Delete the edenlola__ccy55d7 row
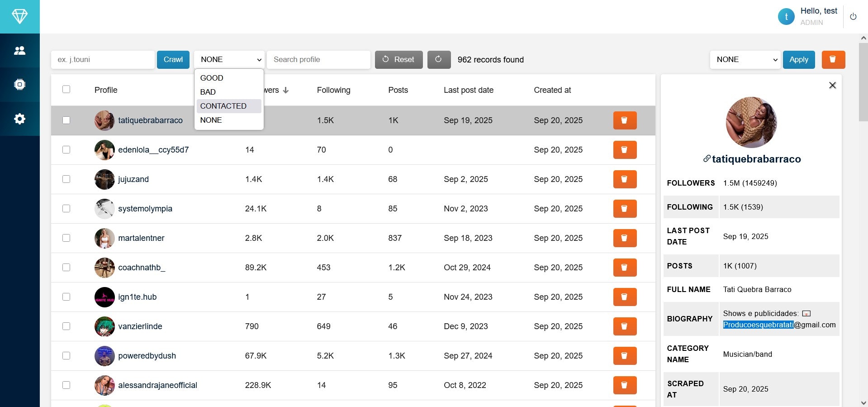868x407 pixels. [x=625, y=150]
